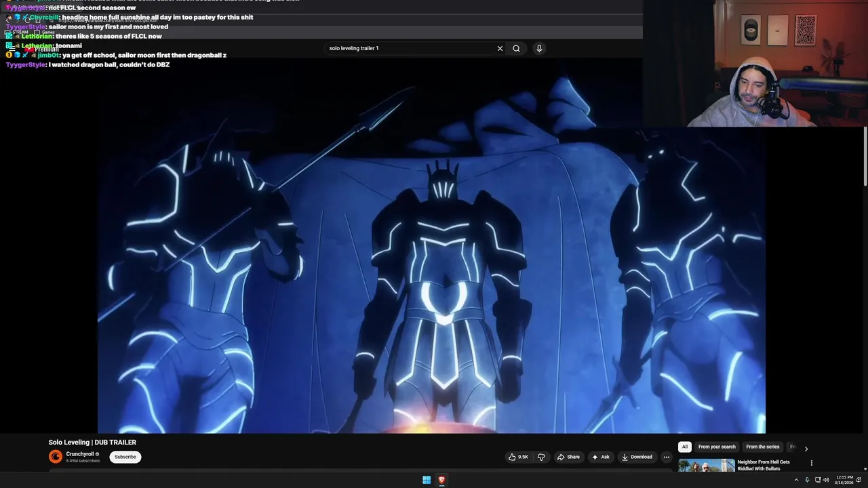Show more filter chips with right arrow
This screenshot has height=488, width=868.
[x=806, y=448]
